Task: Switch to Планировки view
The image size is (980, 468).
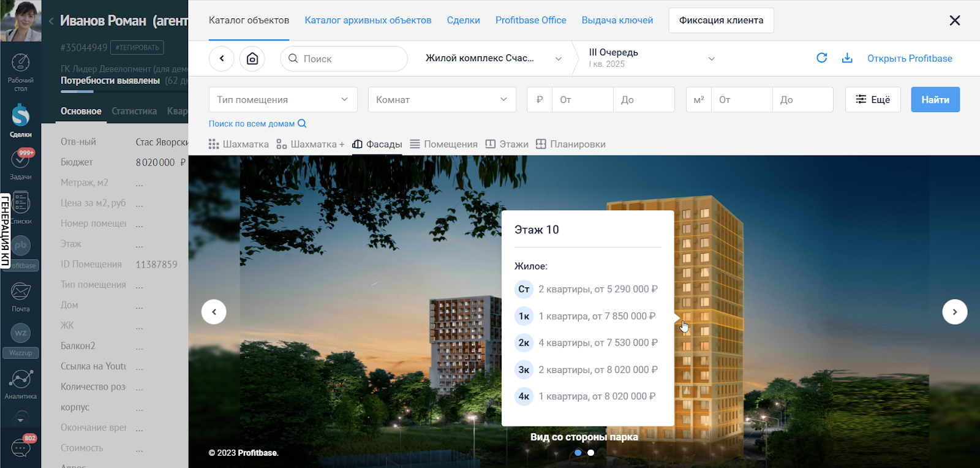Action: click(570, 144)
